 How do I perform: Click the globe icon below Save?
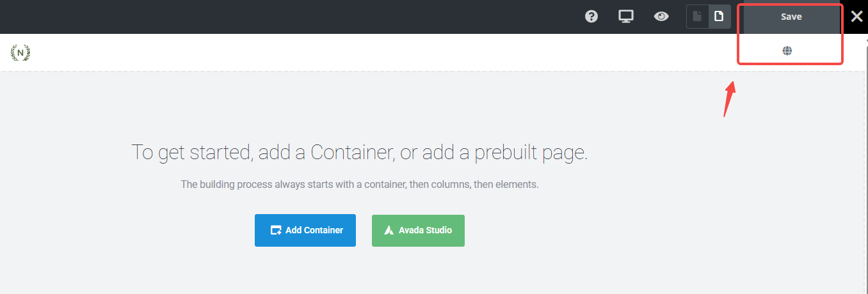787,51
